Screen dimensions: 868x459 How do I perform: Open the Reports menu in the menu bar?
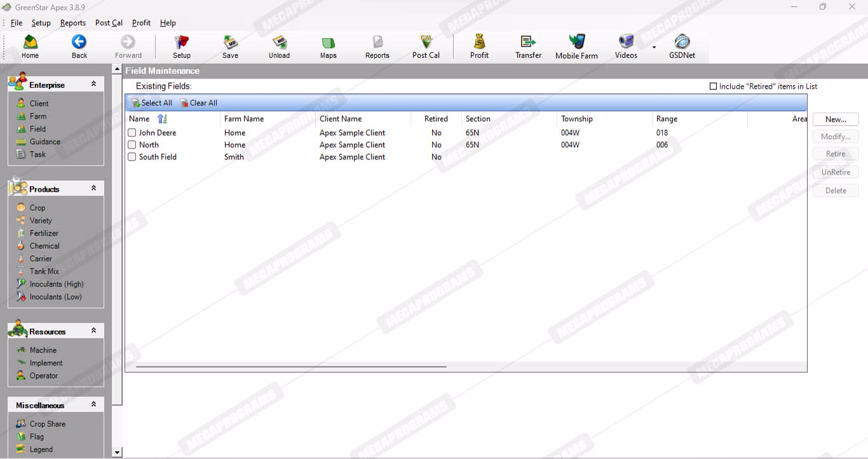click(x=73, y=23)
